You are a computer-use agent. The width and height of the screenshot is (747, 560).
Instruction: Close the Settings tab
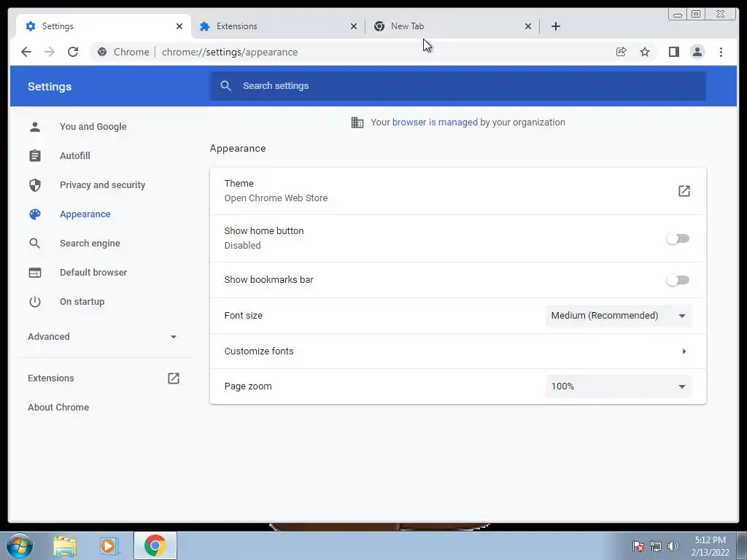[x=179, y=26]
